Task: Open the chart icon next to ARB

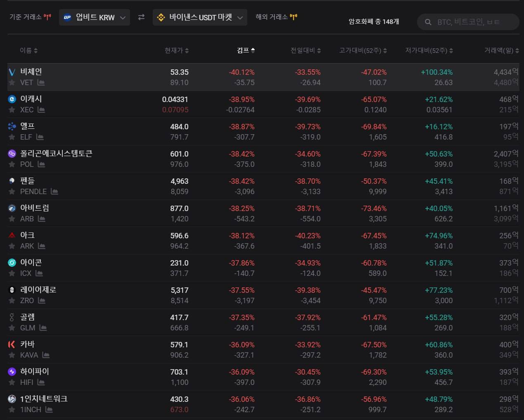Action: coord(41,219)
